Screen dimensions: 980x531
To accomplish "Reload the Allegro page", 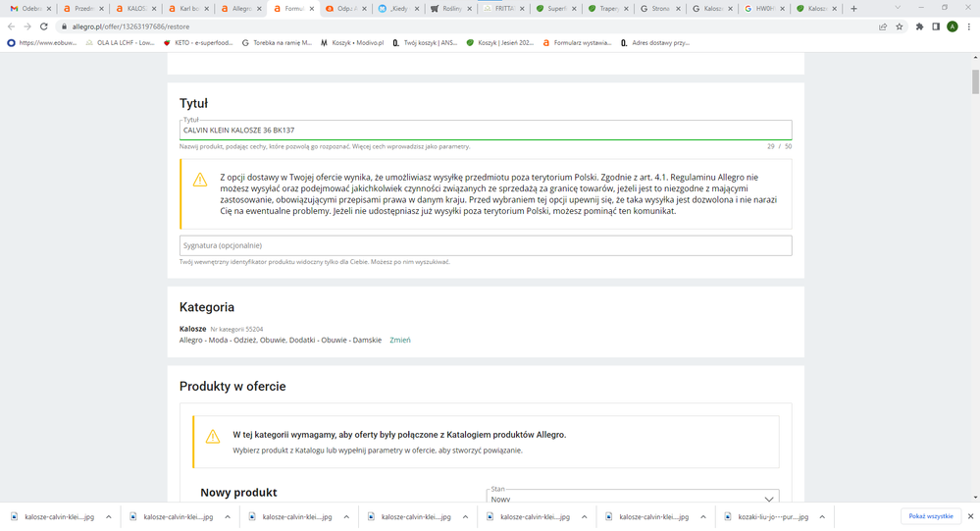I will (43, 27).
